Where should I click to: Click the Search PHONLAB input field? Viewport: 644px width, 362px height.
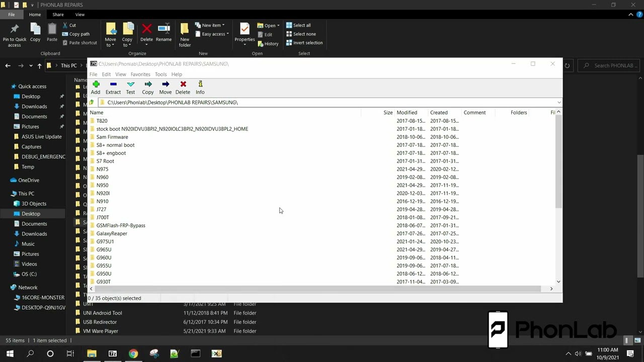click(x=609, y=65)
